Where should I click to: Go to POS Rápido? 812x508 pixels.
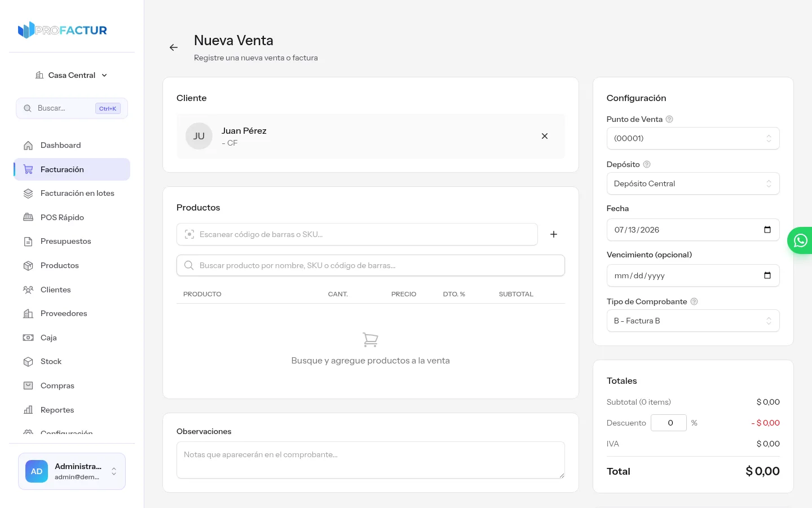pyautogui.click(x=72, y=217)
